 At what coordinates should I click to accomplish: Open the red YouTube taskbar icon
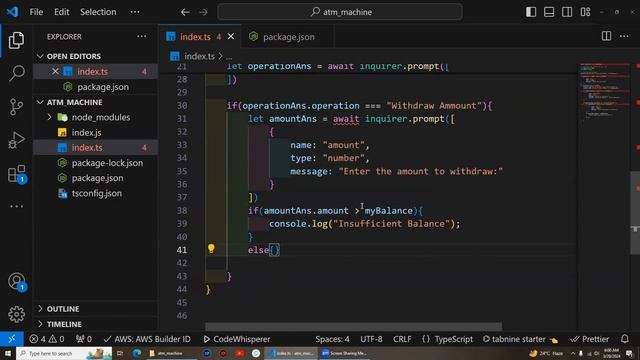click(240, 353)
